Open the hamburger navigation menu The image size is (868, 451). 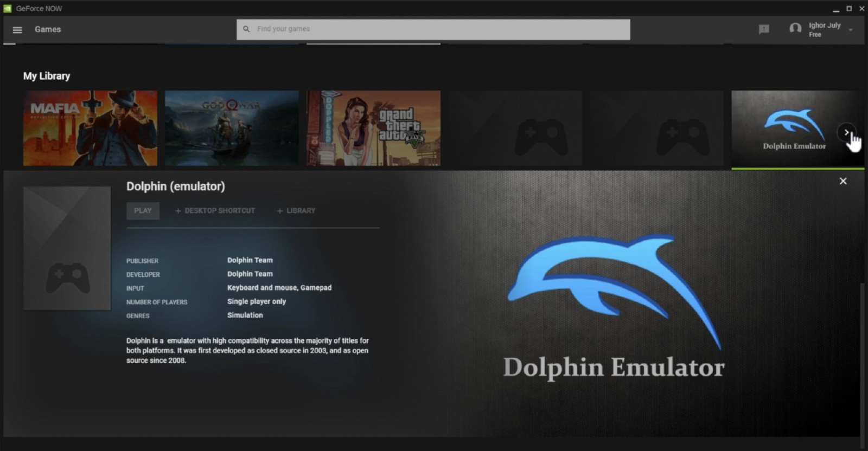click(17, 30)
